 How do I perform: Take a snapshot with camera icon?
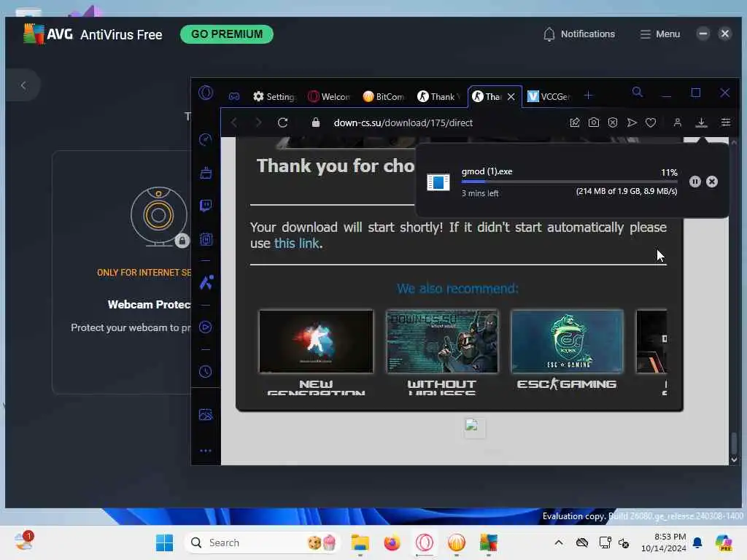tap(594, 122)
